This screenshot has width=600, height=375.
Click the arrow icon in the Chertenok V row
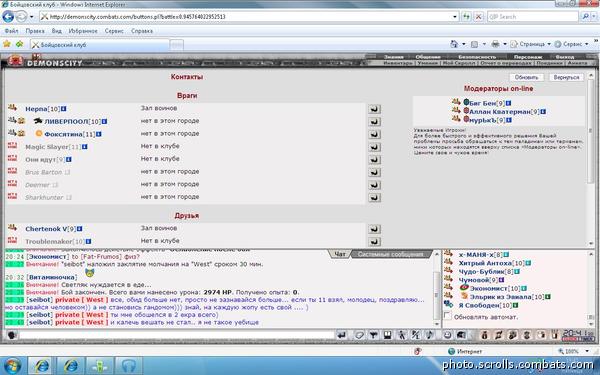(374, 229)
